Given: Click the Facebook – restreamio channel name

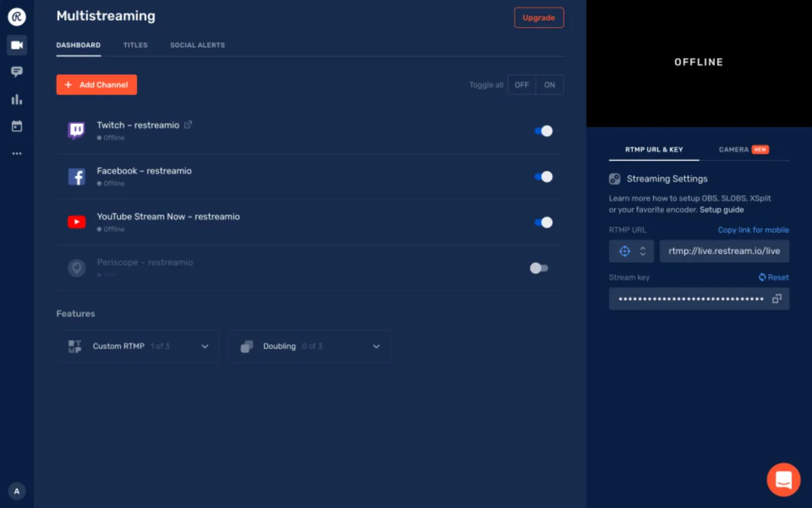Looking at the screenshot, I should click(x=144, y=171).
